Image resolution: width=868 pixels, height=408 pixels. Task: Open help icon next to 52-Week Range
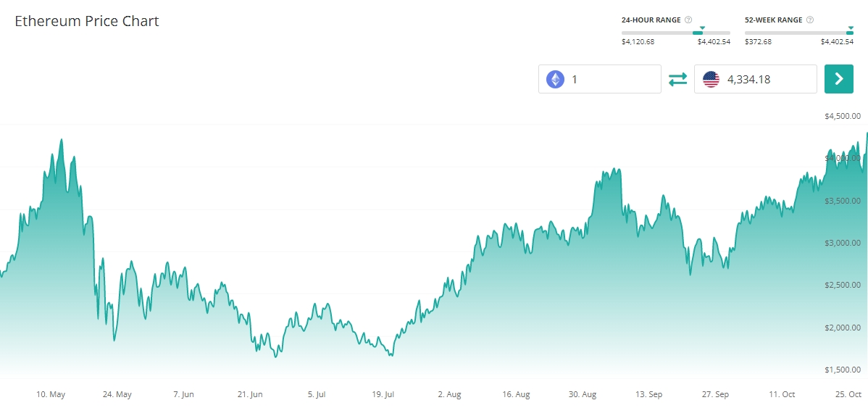click(x=810, y=20)
